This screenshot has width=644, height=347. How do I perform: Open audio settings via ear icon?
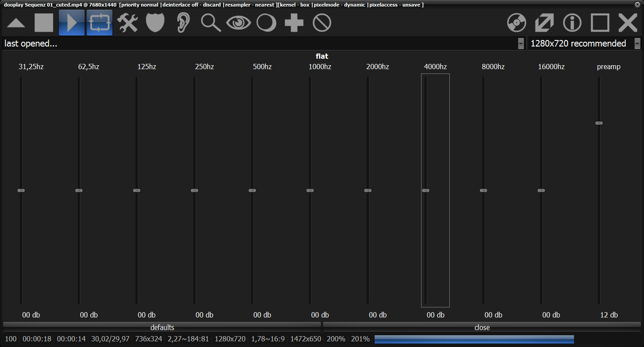(183, 23)
